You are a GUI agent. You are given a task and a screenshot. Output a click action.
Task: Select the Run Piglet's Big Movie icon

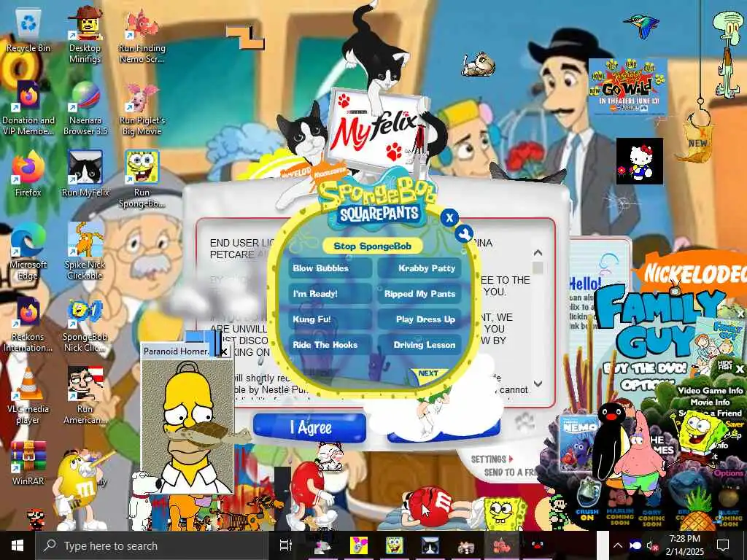[x=142, y=107]
